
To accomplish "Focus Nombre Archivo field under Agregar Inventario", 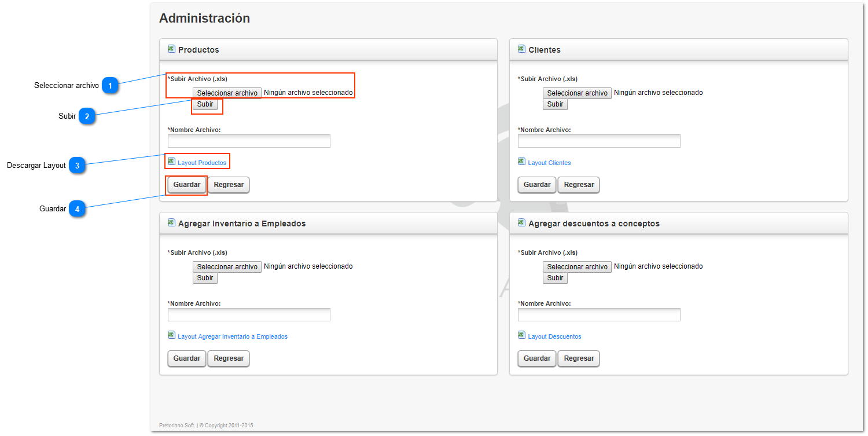I will click(249, 315).
